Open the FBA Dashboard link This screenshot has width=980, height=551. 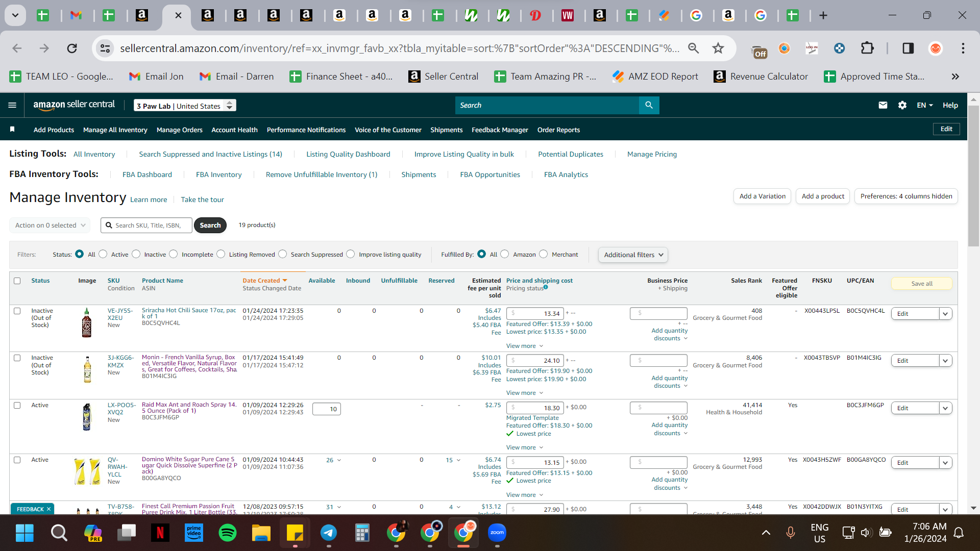pyautogui.click(x=147, y=174)
